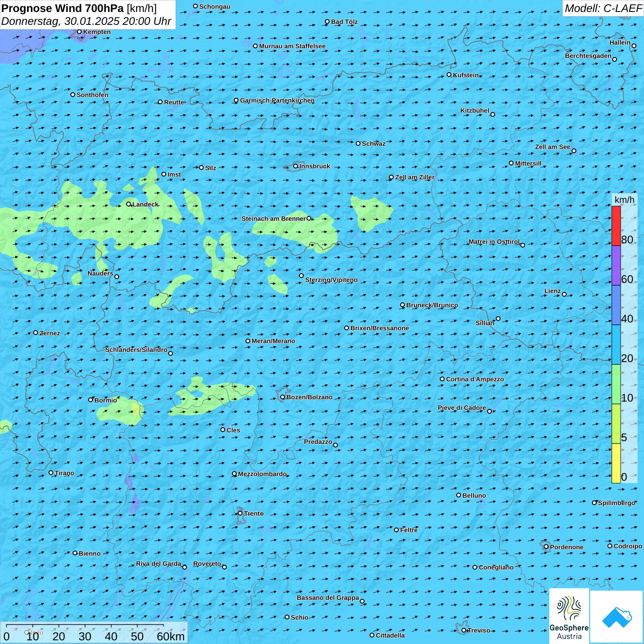Click the Meran/Merano label
Viewport: 644px width, 644px height.
273,341
